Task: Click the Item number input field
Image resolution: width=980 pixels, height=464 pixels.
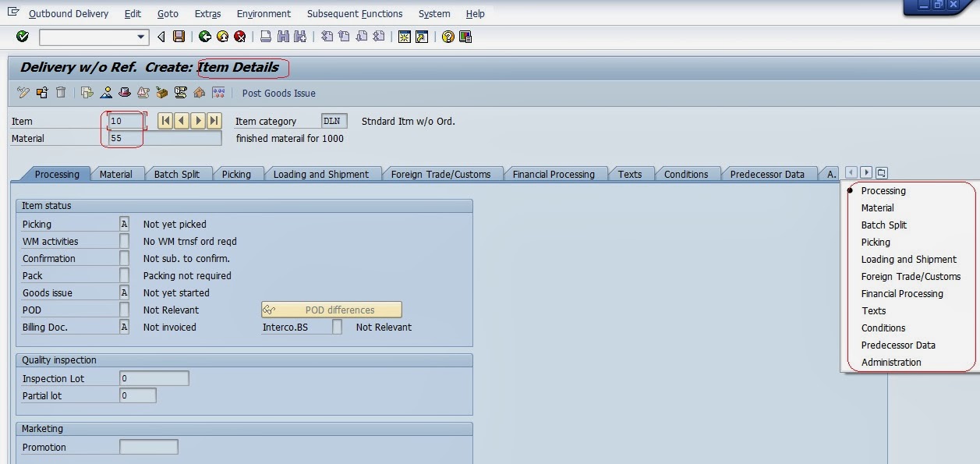Action: tap(126, 121)
